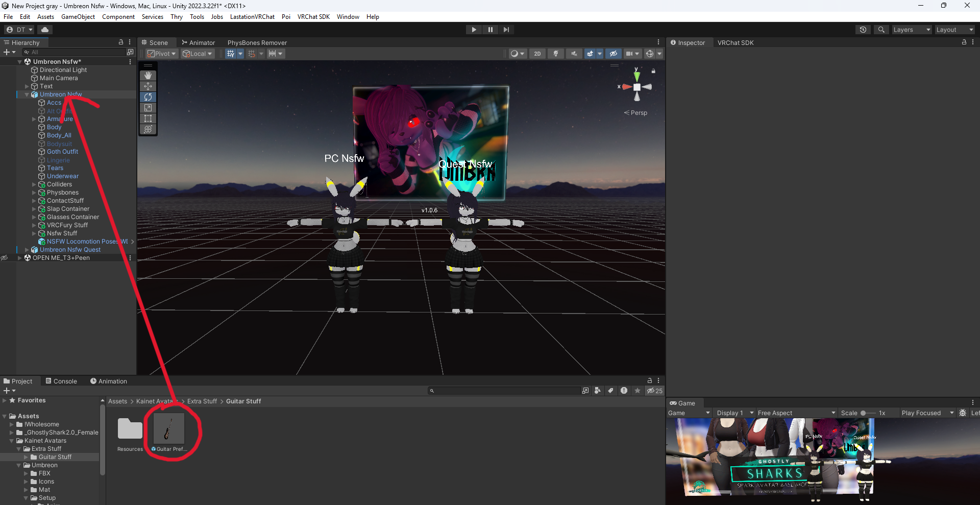
Task: Select the Rect tool in Scene
Action: click(x=148, y=118)
